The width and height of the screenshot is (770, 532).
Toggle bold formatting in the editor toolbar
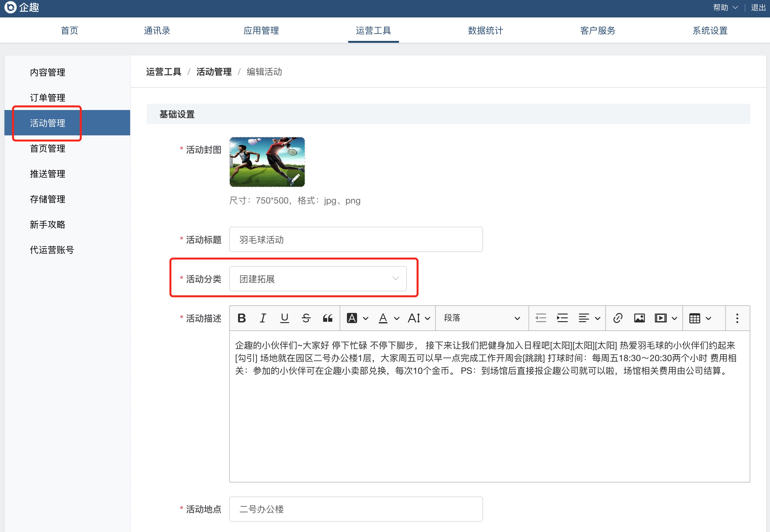242,318
